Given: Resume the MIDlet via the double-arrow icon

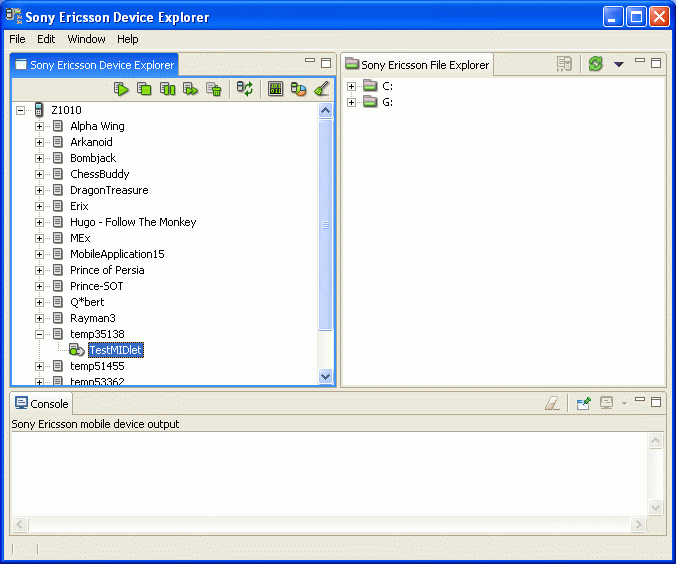Looking at the screenshot, I should pos(190,89).
